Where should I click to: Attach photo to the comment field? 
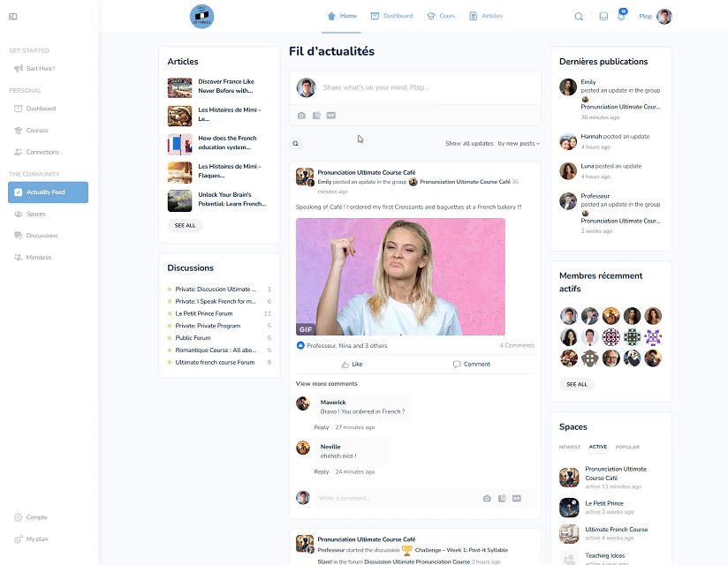(487, 499)
